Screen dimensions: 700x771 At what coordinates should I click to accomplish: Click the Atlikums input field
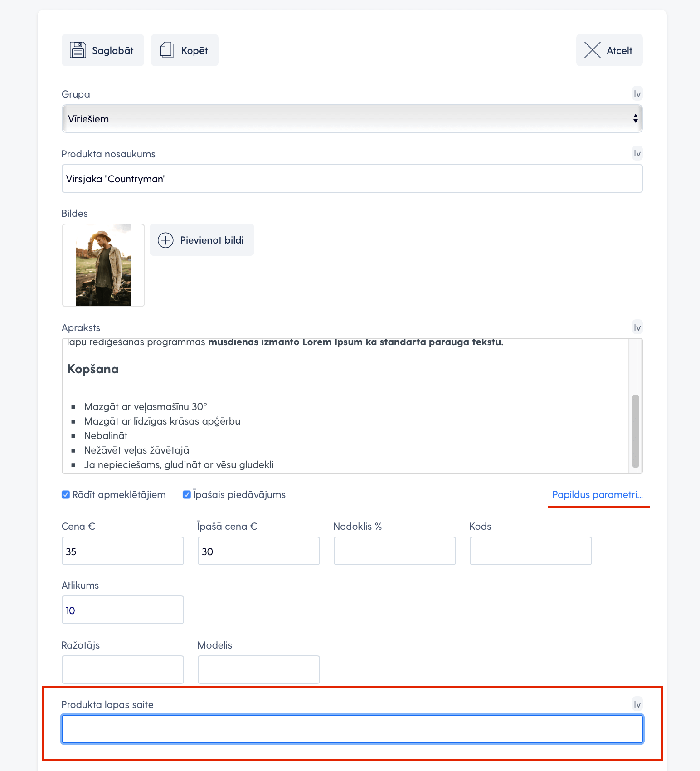click(x=123, y=610)
